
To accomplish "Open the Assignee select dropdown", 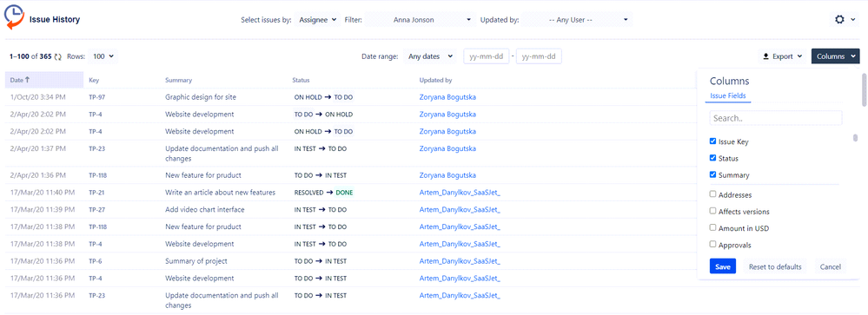I will tap(318, 20).
